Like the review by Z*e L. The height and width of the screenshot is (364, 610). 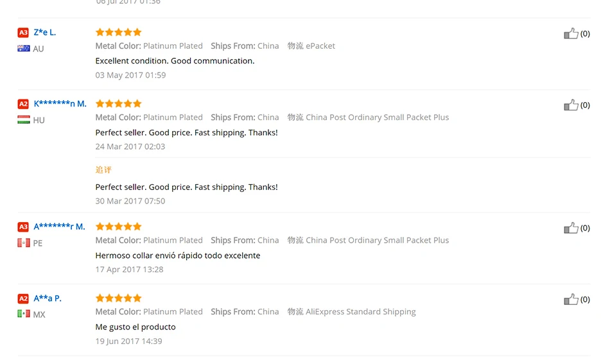(x=571, y=33)
